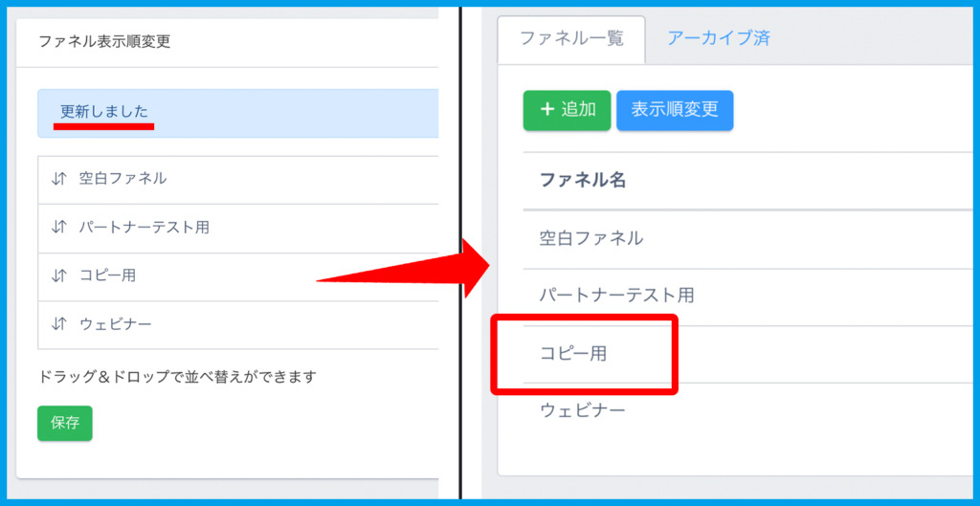Image resolution: width=980 pixels, height=506 pixels.
Task: Click the blue 表示順変更 button
Action: tap(675, 110)
